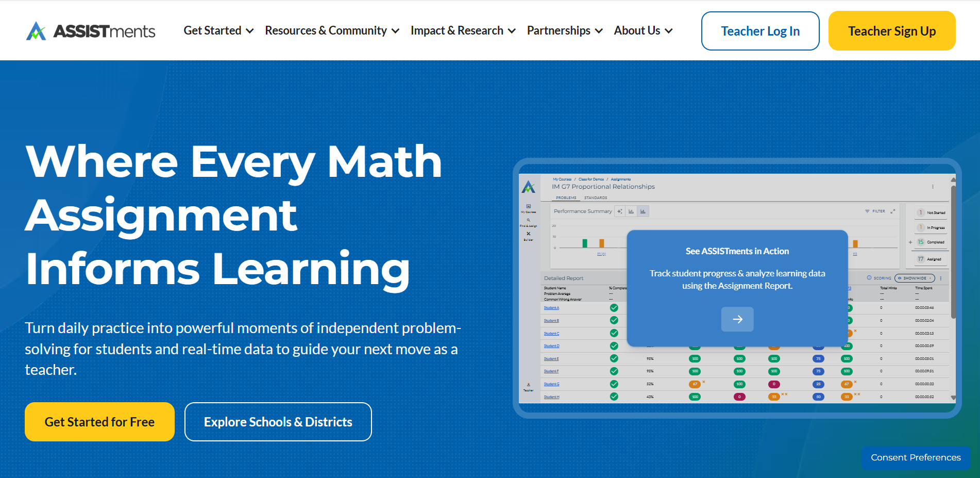Click Student G's 52% completion value
980x478 pixels.
tap(650, 384)
